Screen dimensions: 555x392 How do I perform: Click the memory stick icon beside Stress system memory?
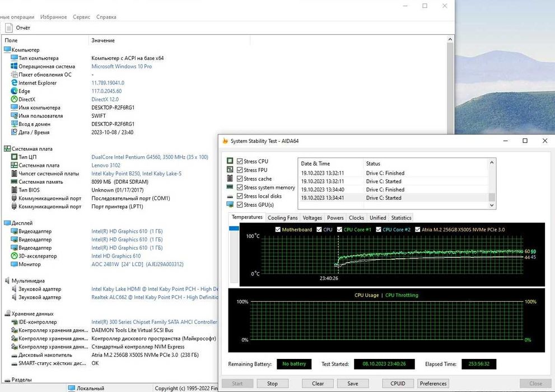tap(230, 187)
